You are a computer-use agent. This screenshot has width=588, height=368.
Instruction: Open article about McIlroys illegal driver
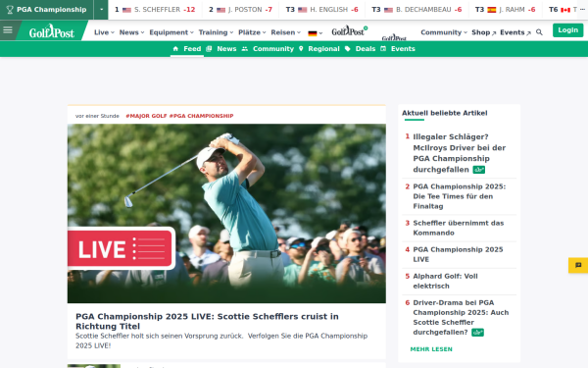click(x=459, y=153)
